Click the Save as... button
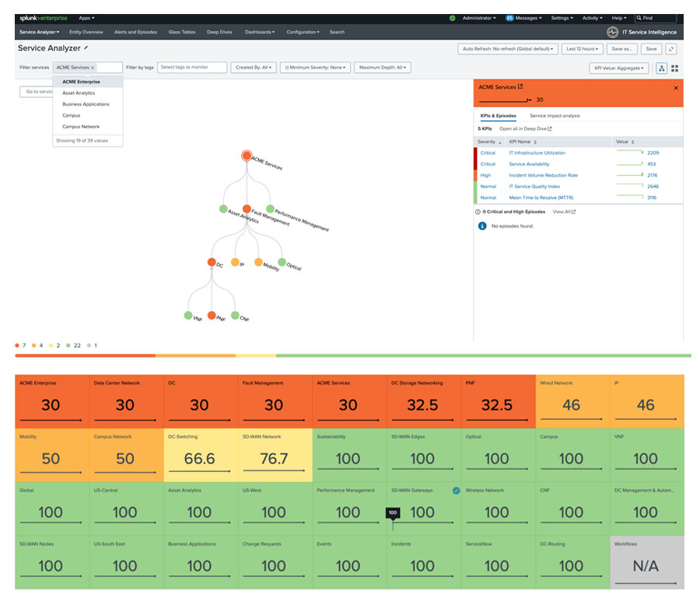This screenshot has width=700, height=605. pyautogui.click(x=622, y=49)
